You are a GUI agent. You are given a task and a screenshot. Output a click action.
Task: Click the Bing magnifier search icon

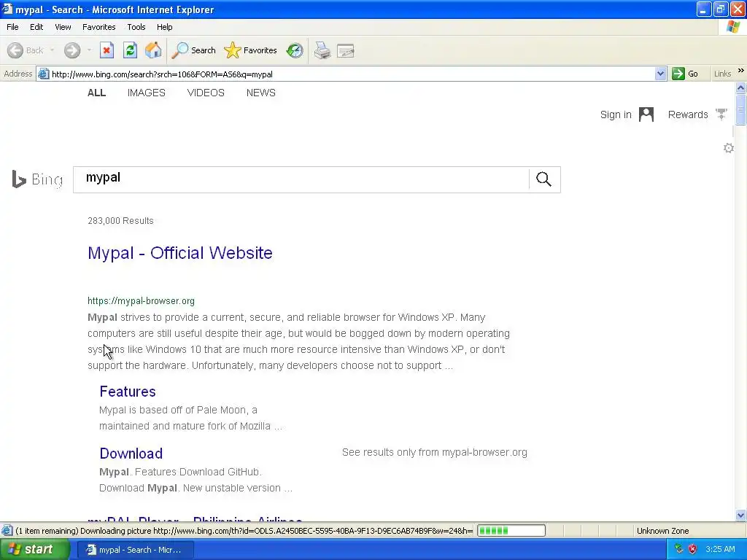[x=543, y=179]
